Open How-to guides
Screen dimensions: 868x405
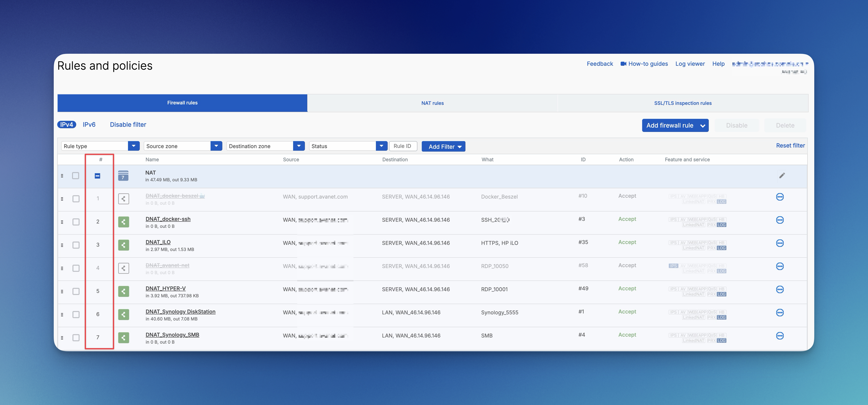(644, 64)
